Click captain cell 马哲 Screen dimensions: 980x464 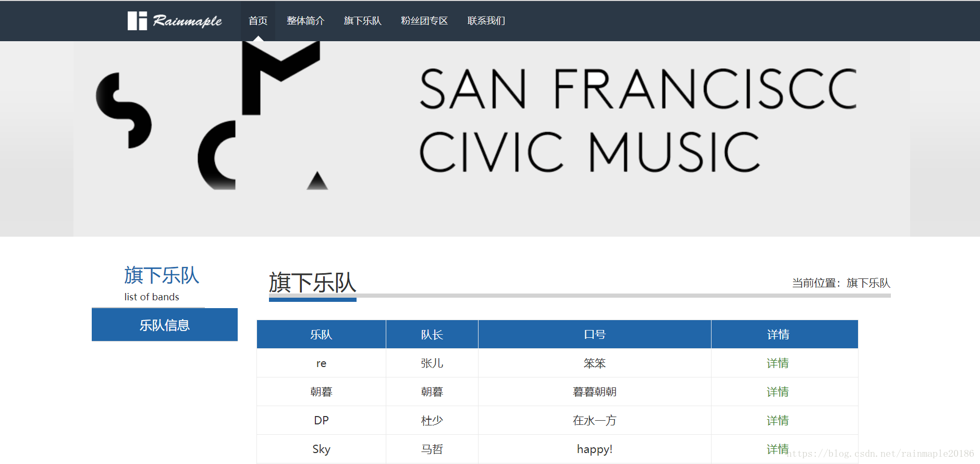(x=432, y=449)
